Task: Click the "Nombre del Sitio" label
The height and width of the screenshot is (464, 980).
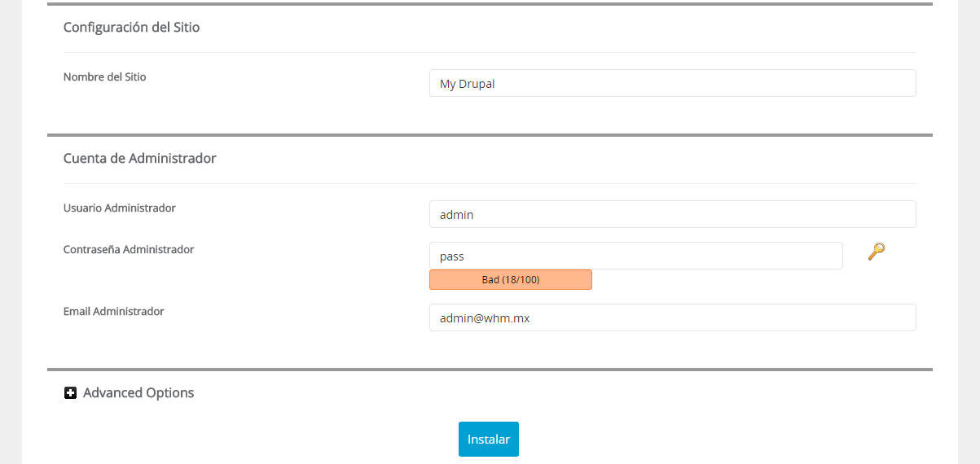Action: (x=105, y=77)
